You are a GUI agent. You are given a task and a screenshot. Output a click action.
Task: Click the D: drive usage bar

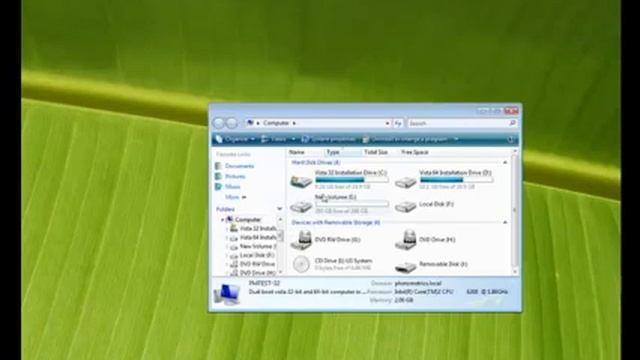point(456,180)
